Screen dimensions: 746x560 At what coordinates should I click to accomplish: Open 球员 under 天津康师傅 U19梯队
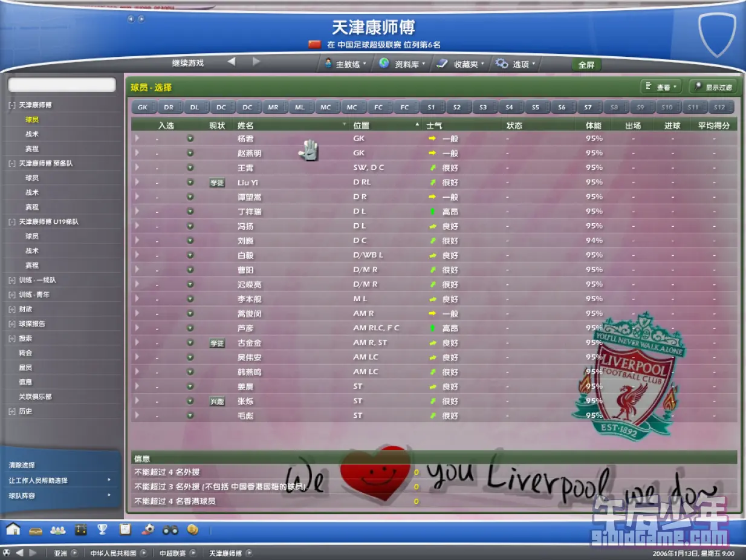(32, 236)
